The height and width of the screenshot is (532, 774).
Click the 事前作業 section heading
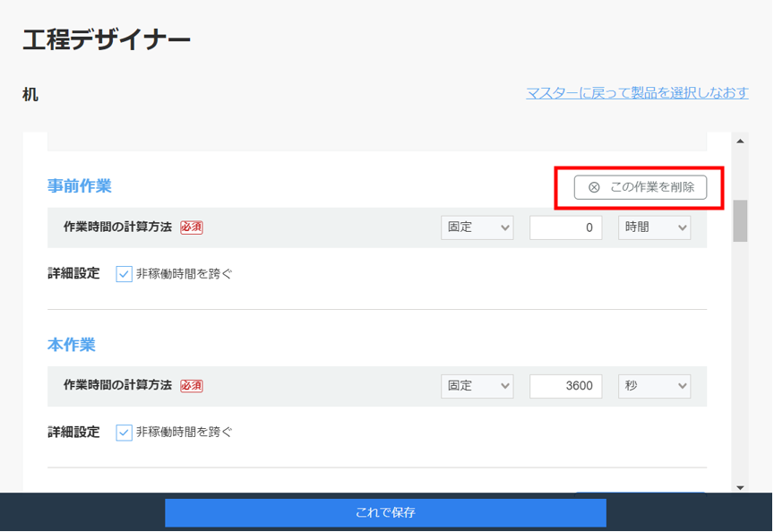[x=80, y=186]
